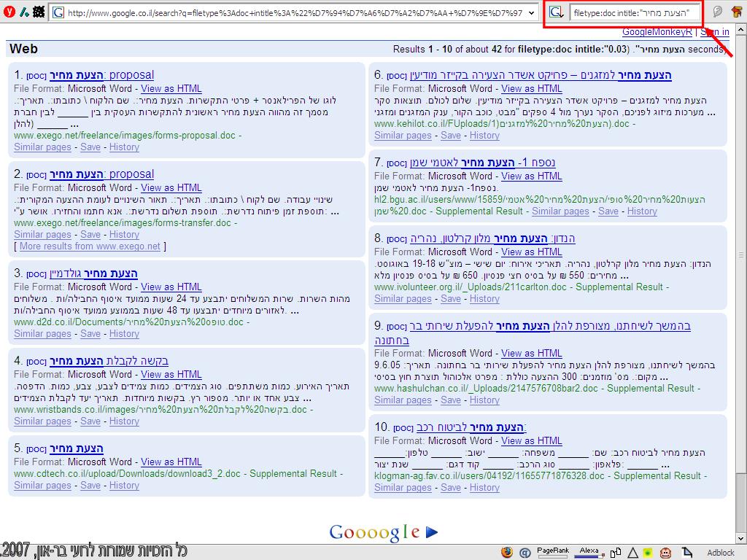This screenshot has height=560, width=747.
Task: Open History for forms-transfer.doc result
Action: coord(124,235)
